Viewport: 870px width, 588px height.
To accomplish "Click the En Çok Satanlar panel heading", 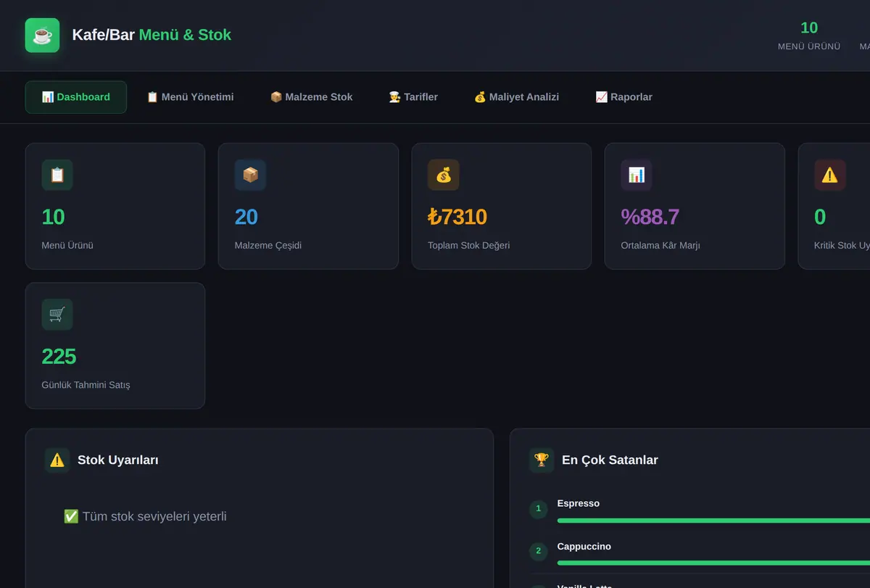I will click(x=610, y=460).
